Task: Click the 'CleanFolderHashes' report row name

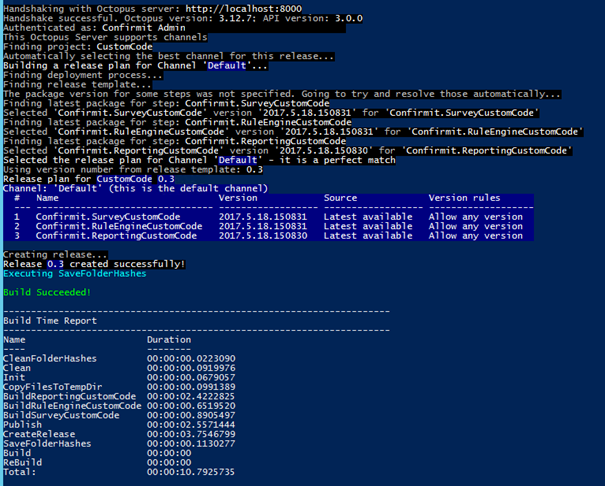Action: click(x=50, y=358)
